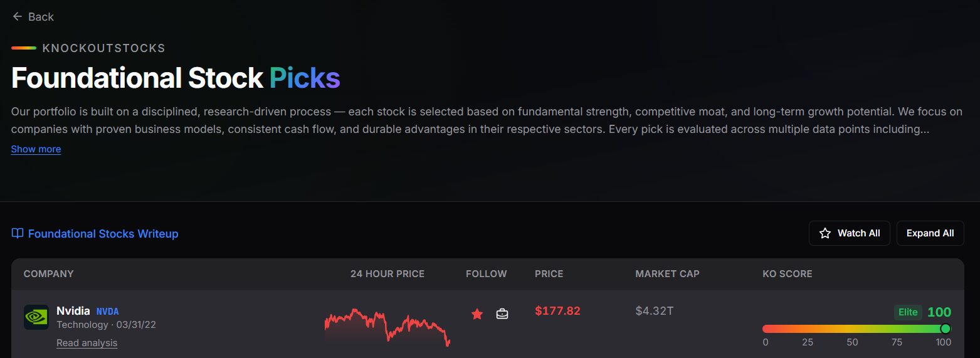This screenshot has width=980, height=358.
Task: Expand description with Show more
Action: click(x=36, y=149)
